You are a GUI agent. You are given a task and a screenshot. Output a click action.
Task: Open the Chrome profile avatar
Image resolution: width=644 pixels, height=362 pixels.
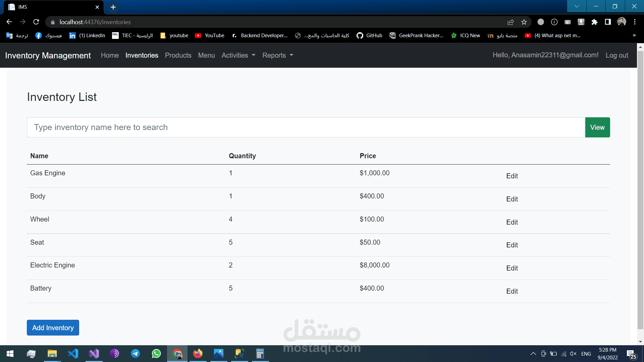pos(622,22)
